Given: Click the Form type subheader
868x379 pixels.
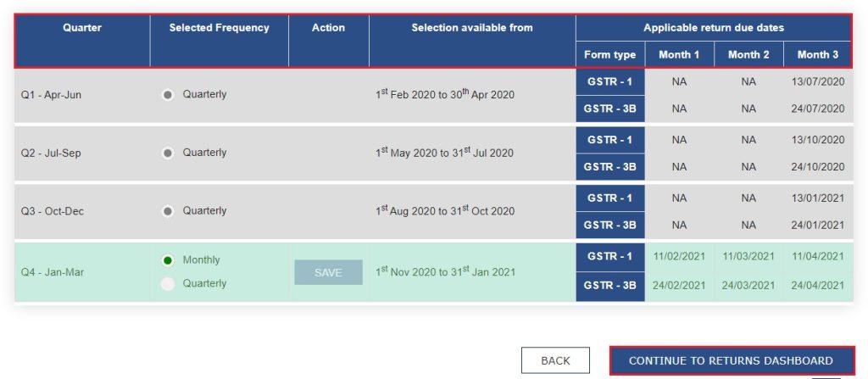Looking at the screenshot, I should coord(609,55).
